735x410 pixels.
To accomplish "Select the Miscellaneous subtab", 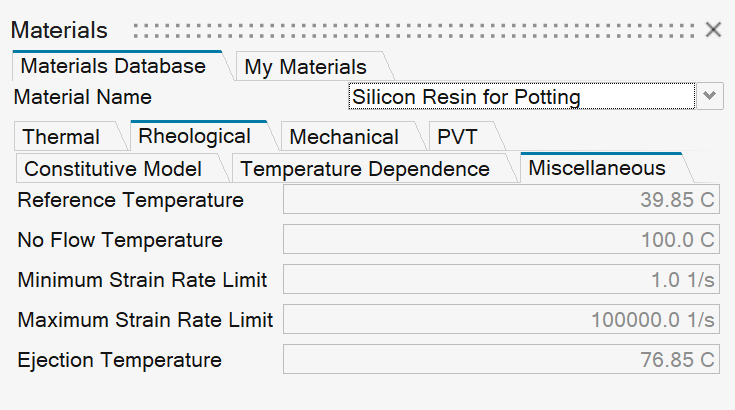I will coord(597,168).
